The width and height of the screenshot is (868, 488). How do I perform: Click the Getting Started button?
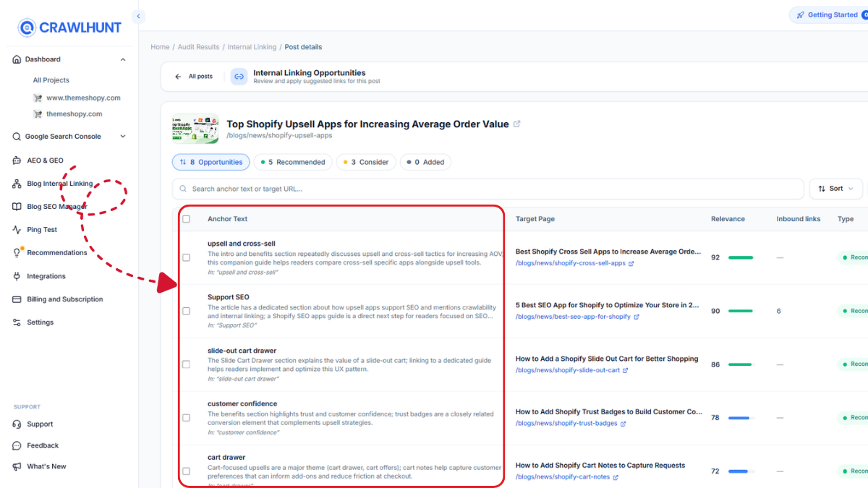click(829, 15)
